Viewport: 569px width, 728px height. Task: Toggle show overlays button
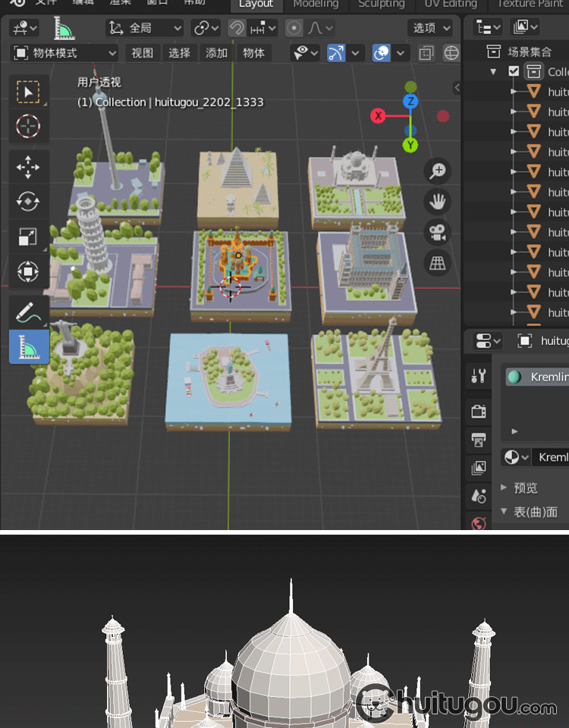[381, 53]
